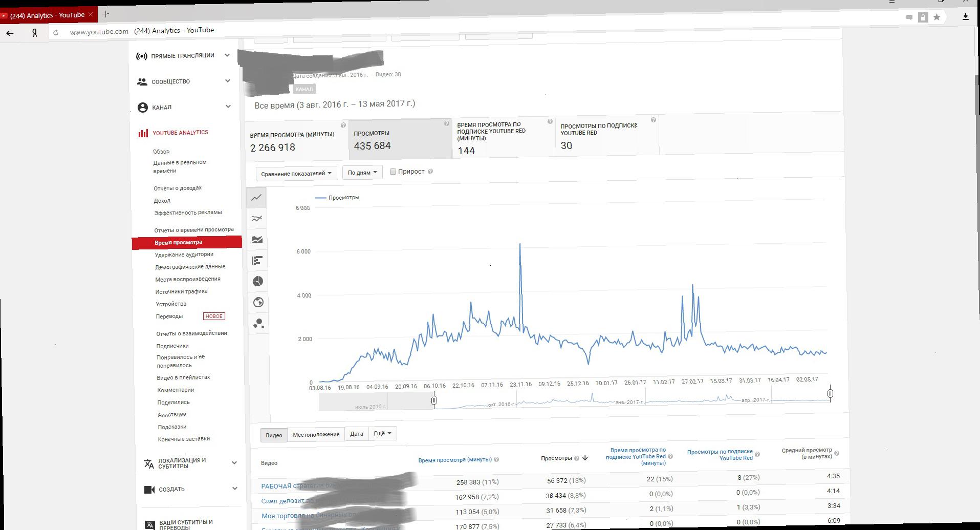Open Сравнение показателей dropdown
Viewport: 980px width, 530px height.
pos(296,173)
